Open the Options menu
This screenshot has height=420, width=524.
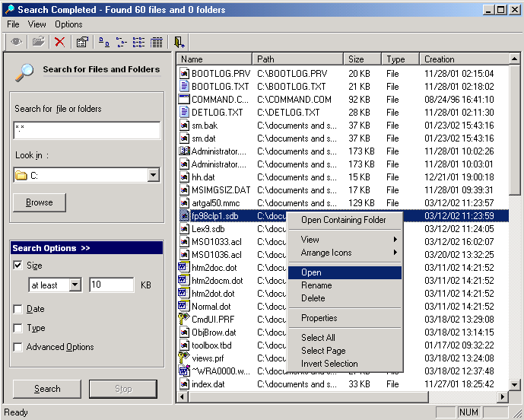click(x=68, y=24)
